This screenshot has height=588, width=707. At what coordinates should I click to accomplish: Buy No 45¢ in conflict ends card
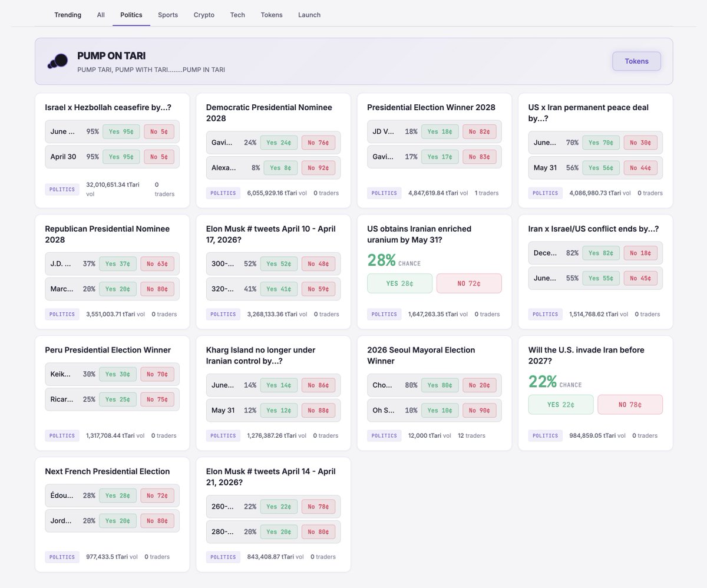click(x=640, y=279)
